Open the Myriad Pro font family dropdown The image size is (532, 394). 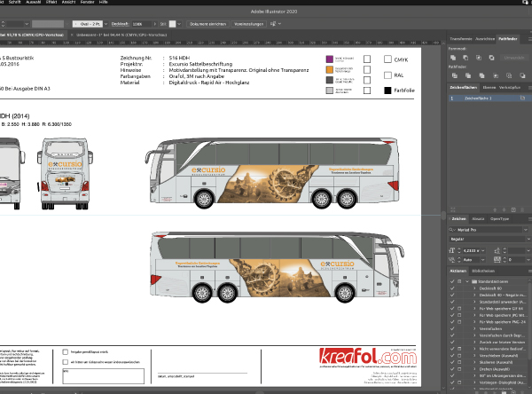tap(527, 228)
